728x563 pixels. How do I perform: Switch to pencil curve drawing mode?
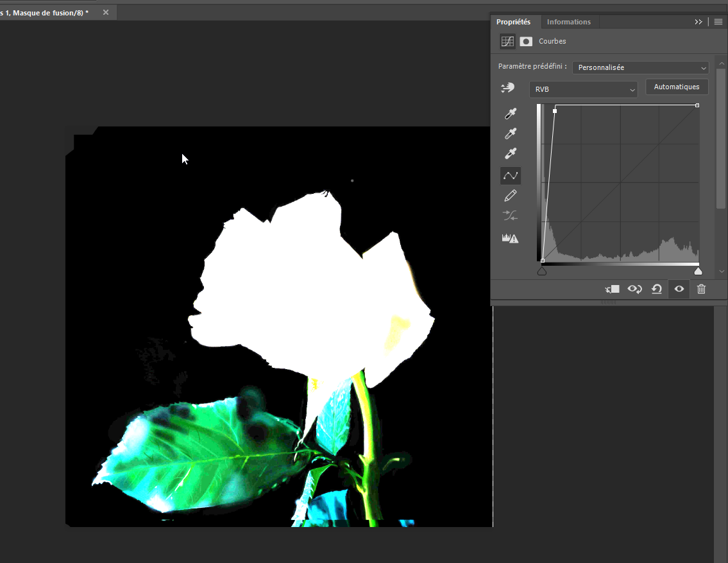click(x=510, y=195)
